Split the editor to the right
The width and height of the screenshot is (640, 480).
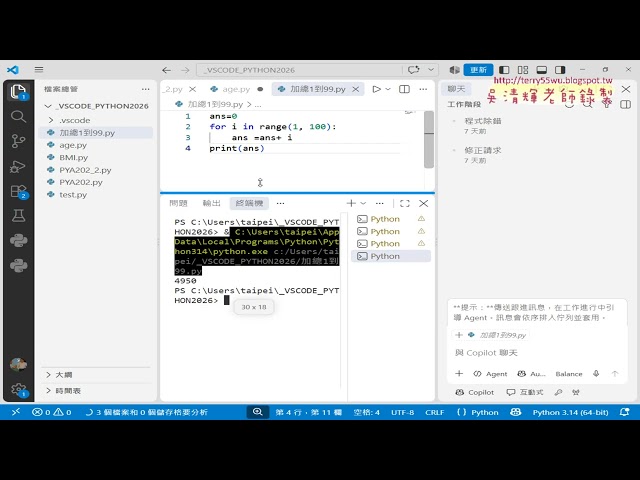pyautogui.click(x=404, y=89)
